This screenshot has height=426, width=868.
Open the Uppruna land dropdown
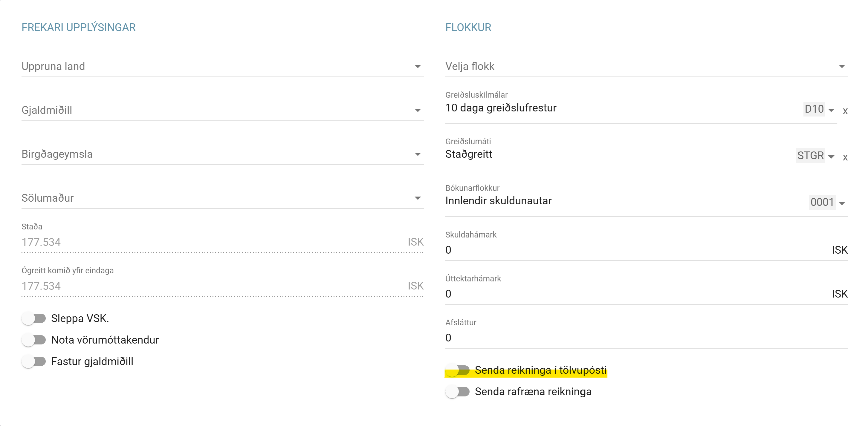click(418, 66)
